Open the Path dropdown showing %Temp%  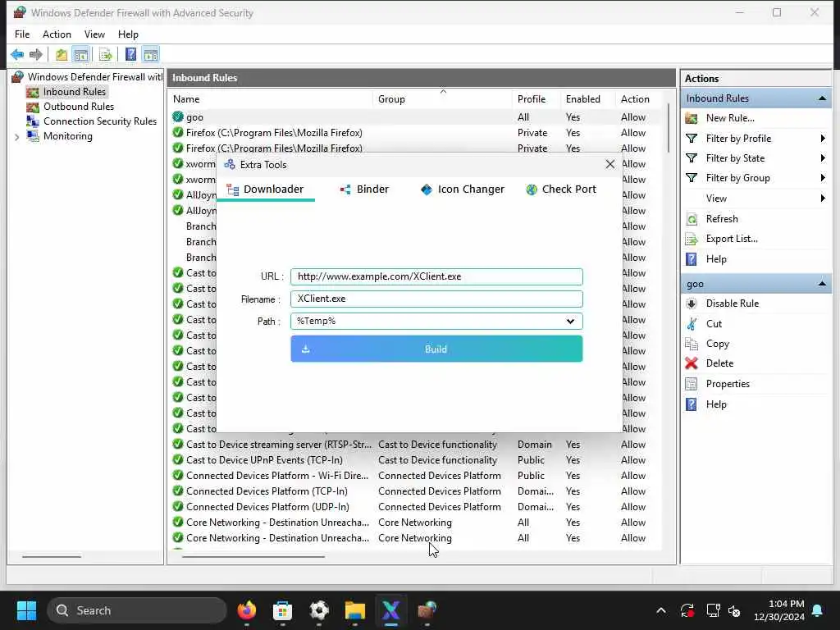click(436, 321)
